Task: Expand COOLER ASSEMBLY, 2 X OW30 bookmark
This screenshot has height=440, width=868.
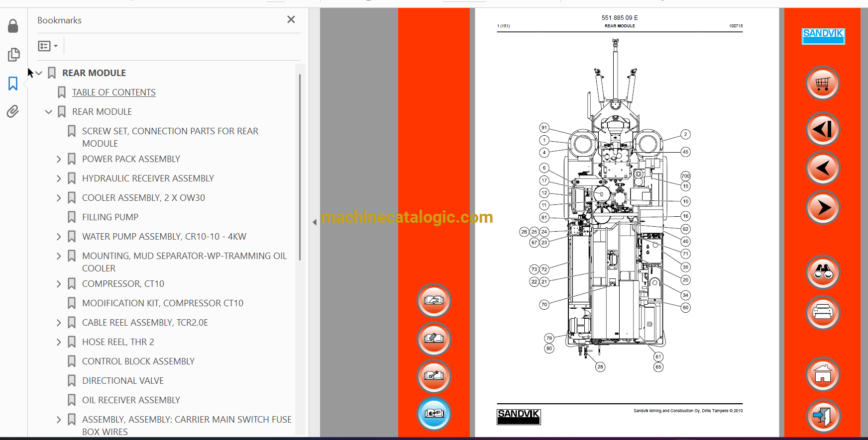Action: (x=59, y=198)
